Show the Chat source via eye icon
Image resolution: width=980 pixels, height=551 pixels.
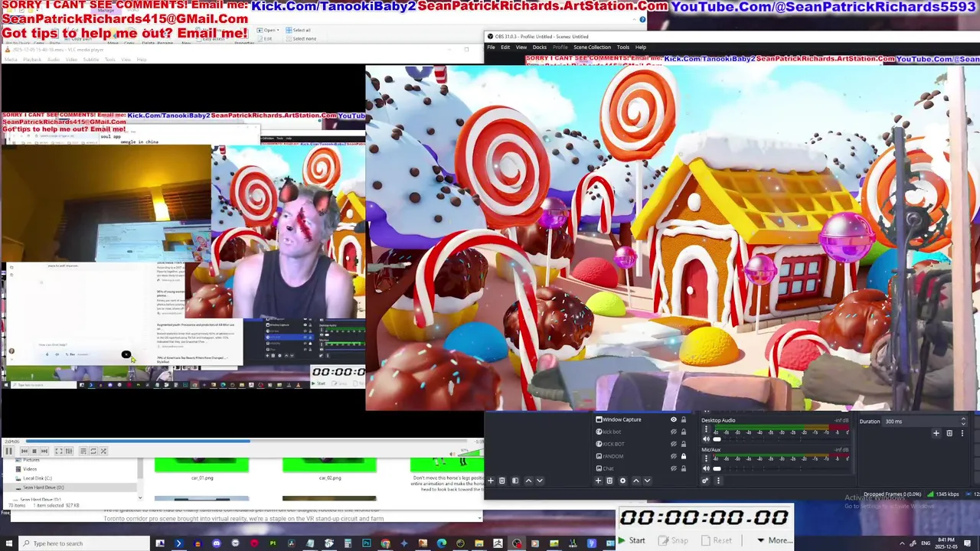[x=674, y=468]
